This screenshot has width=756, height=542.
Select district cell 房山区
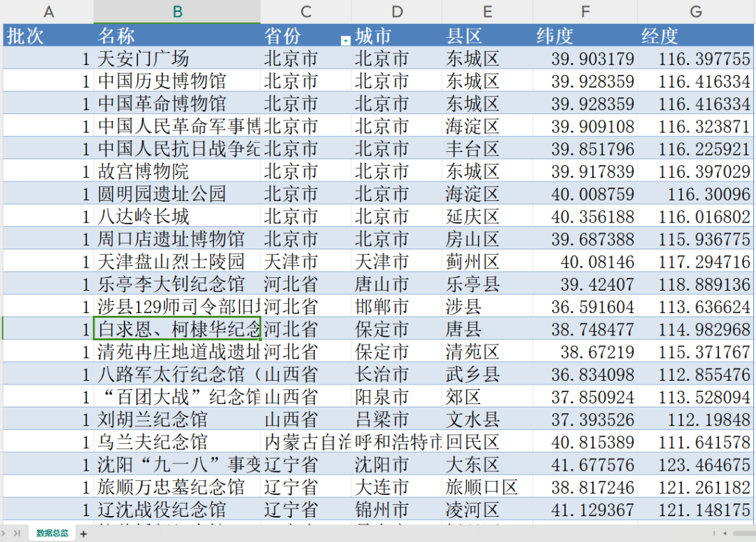[x=487, y=239]
